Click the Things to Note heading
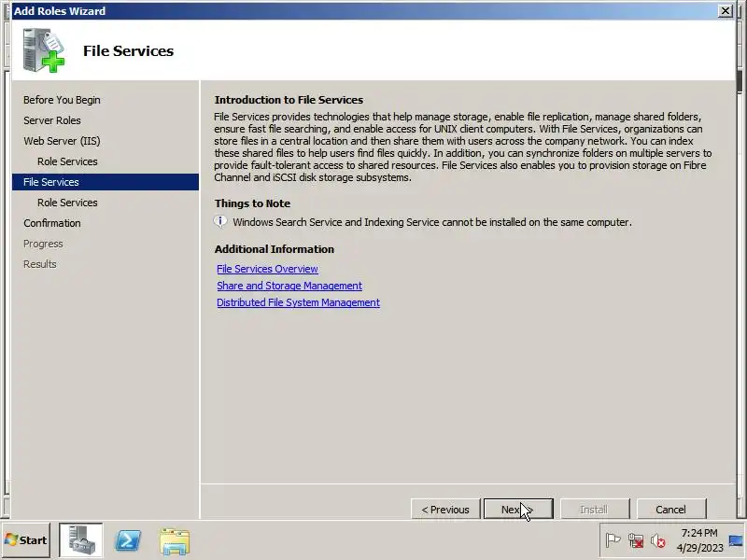Viewport: 747px width, 560px height. [x=252, y=203]
